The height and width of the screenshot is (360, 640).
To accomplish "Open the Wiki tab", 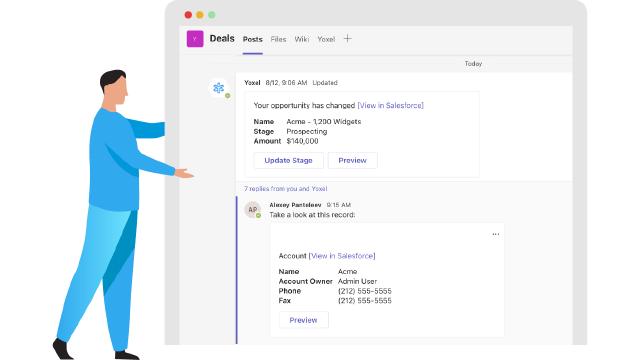I will 302,39.
